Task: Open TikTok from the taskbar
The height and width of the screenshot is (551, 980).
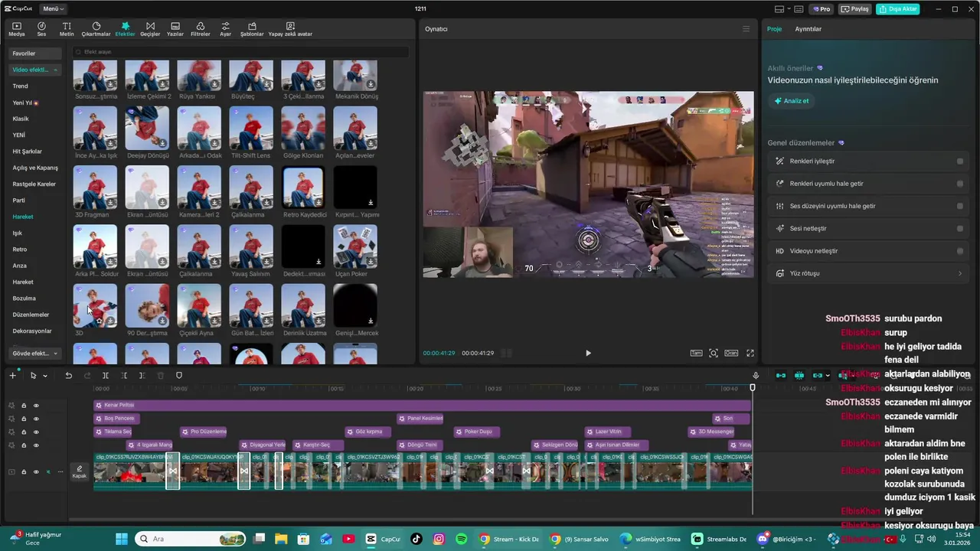Action: click(x=416, y=539)
